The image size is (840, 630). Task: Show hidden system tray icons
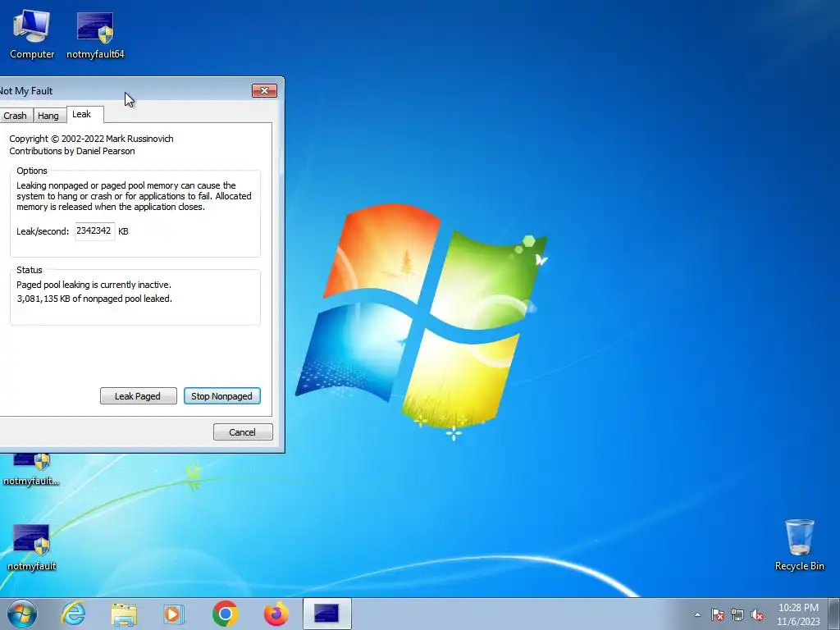697,614
